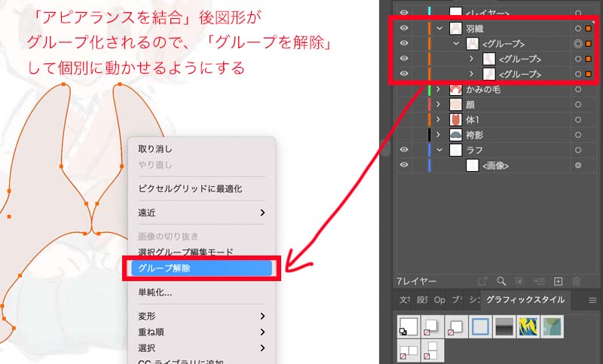
Task: Apply the gray gradient graphic style
Action: (x=504, y=326)
